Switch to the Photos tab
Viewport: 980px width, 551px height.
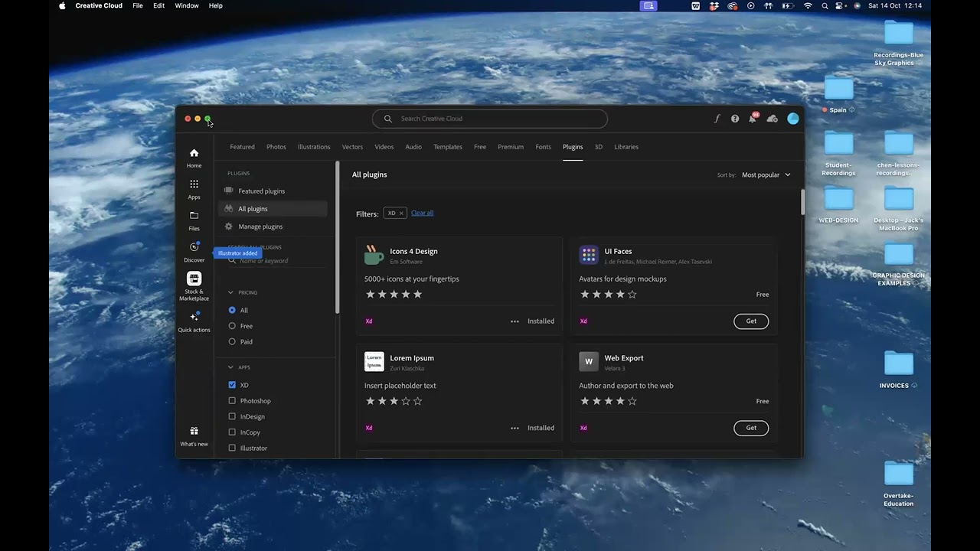pyautogui.click(x=276, y=147)
